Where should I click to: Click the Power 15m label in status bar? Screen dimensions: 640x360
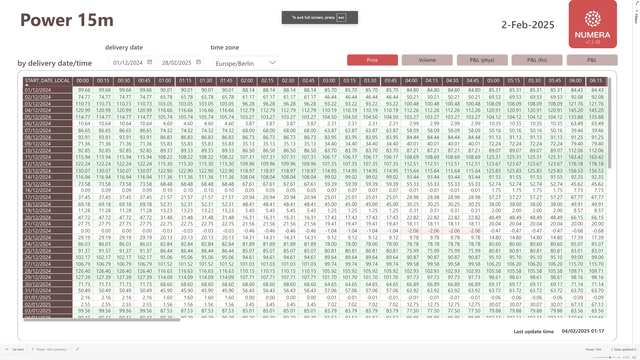[593, 349]
